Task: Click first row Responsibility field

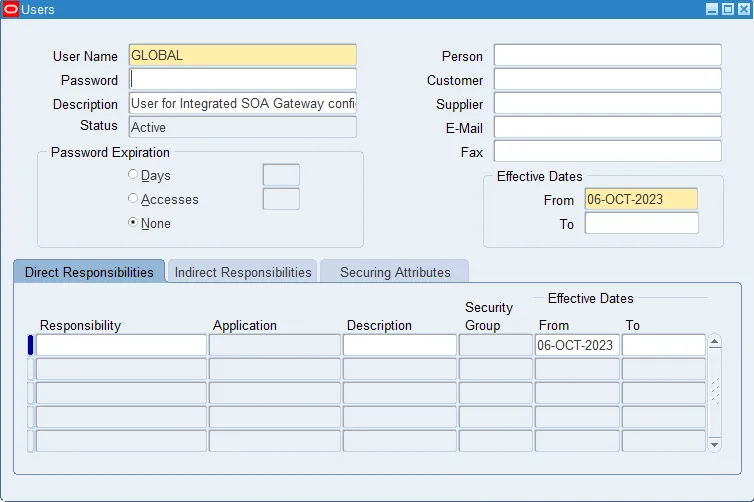Action: click(121, 345)
